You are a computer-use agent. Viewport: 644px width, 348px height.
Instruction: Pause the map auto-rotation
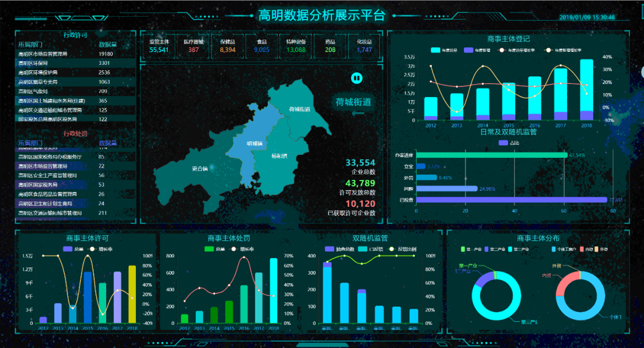357,78
